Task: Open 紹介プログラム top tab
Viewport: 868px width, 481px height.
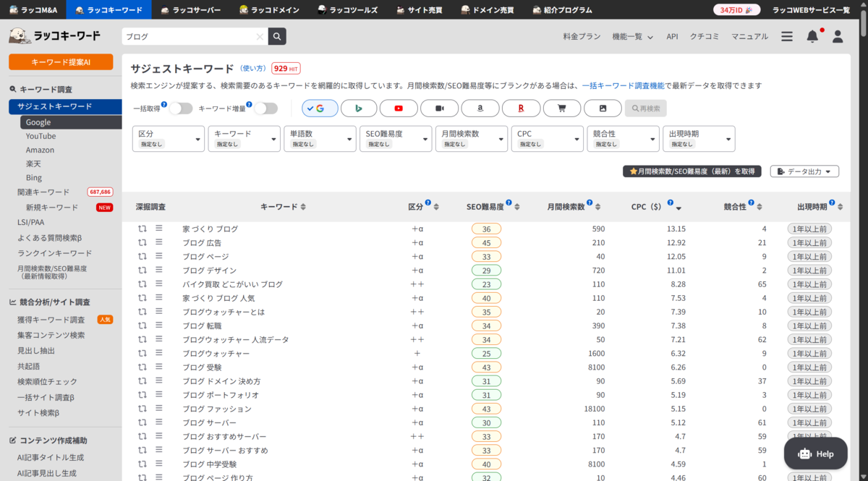Action: tap(562, 9)
